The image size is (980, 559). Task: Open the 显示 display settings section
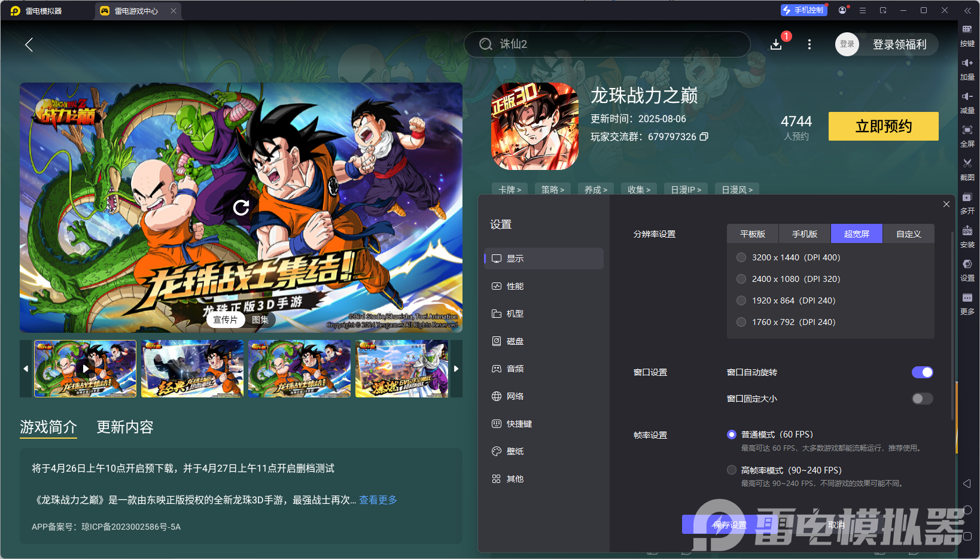pyautogui.click(x=544, y=259)
